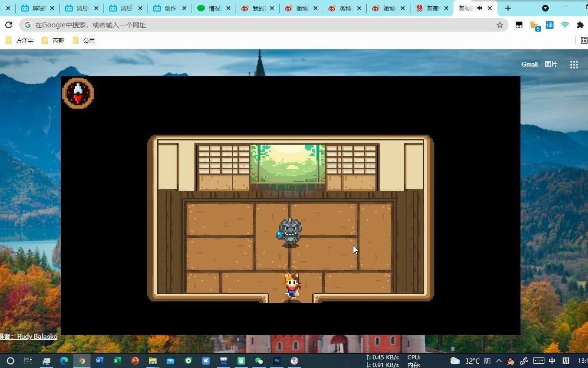Open the tab search dropdown arrow

pos(545,8)
